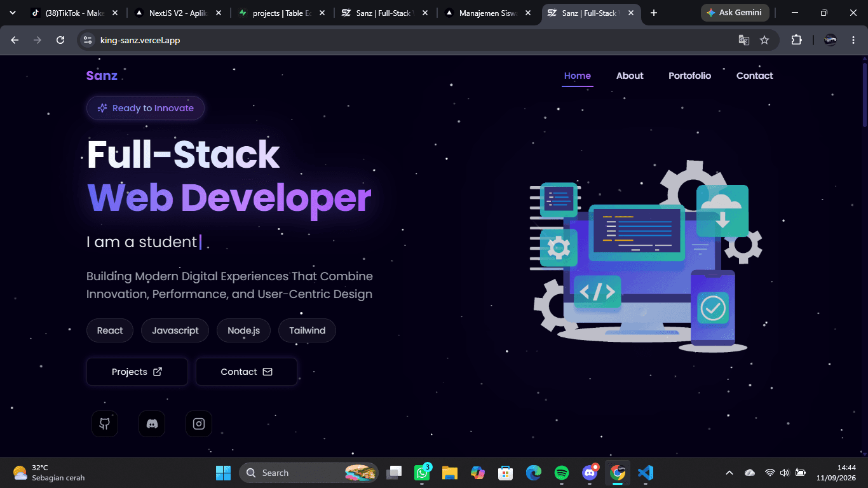Click the Windows taskbar Search box
The width and height of the screenshot is (868, 488).
click(309, 473)
